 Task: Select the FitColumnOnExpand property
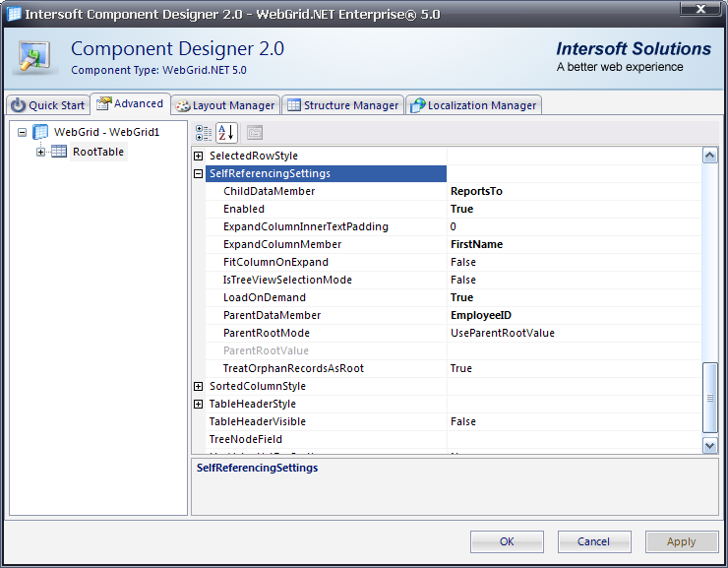coord(326,262)
